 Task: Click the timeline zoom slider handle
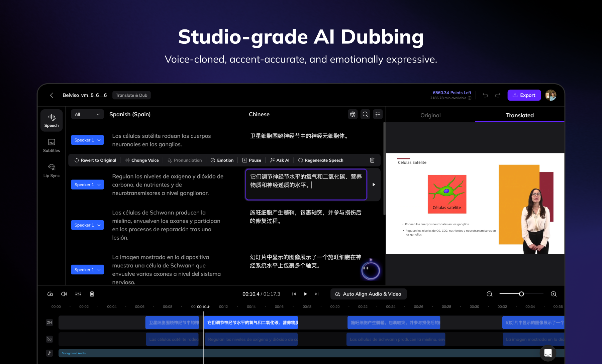521,294
